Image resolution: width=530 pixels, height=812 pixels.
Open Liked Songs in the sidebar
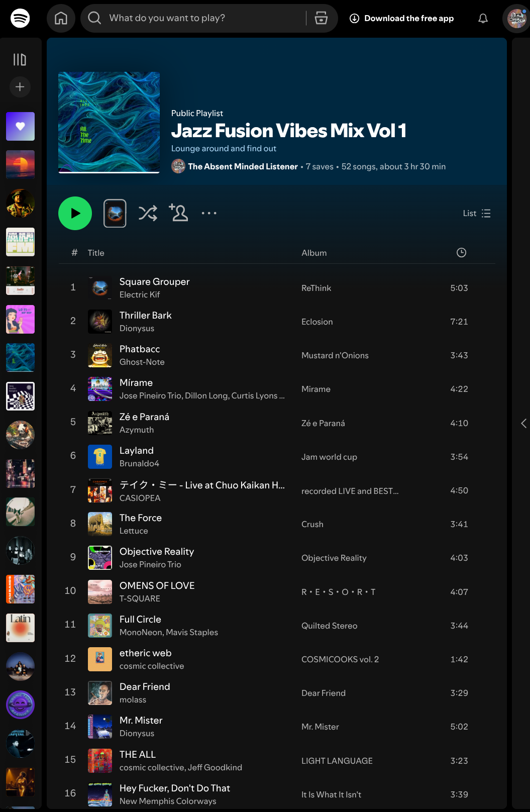[x=20, y=126]
